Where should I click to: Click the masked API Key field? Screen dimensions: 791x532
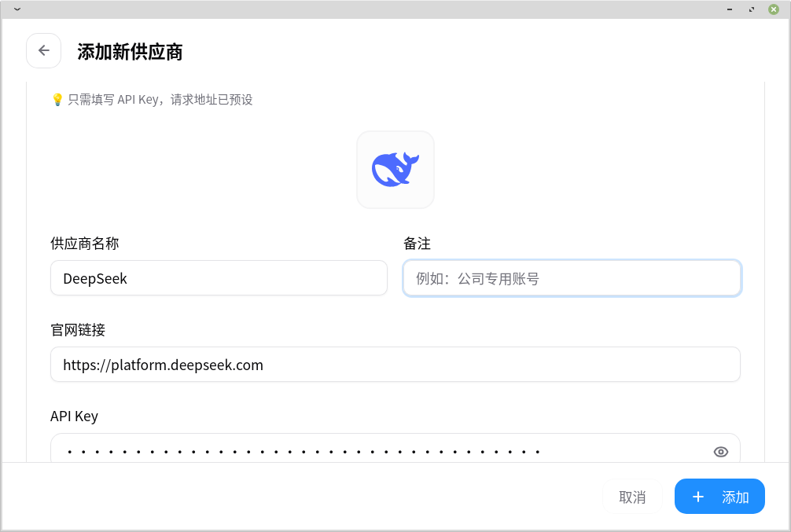(395, 449)
